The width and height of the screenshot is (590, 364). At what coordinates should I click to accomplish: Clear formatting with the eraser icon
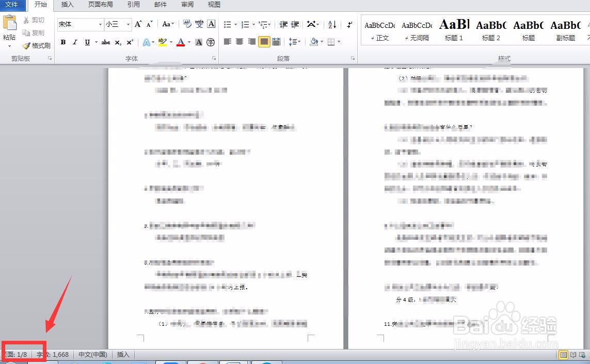point(187,24)
